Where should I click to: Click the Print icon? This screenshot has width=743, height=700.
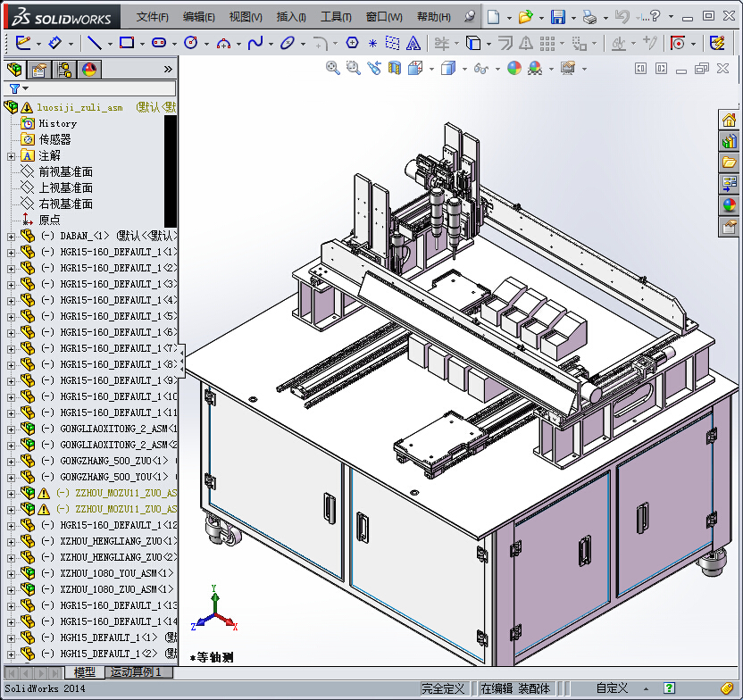click(590, 18)
